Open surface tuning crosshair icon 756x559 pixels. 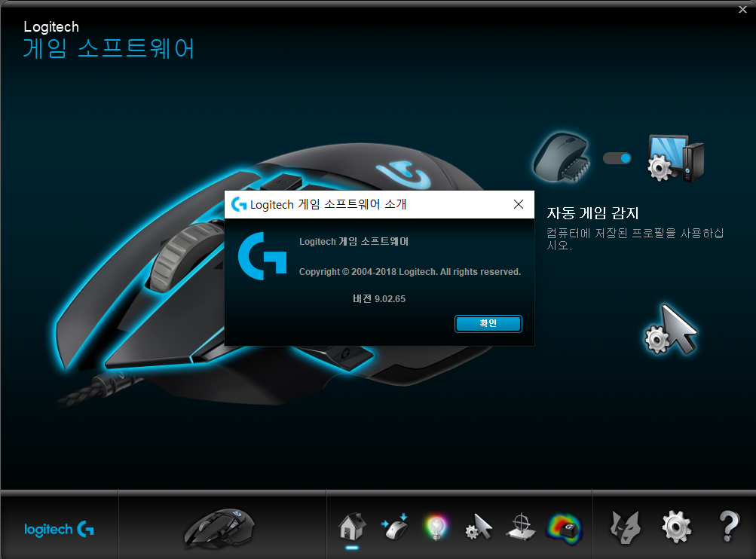click(x=521, y=527)
